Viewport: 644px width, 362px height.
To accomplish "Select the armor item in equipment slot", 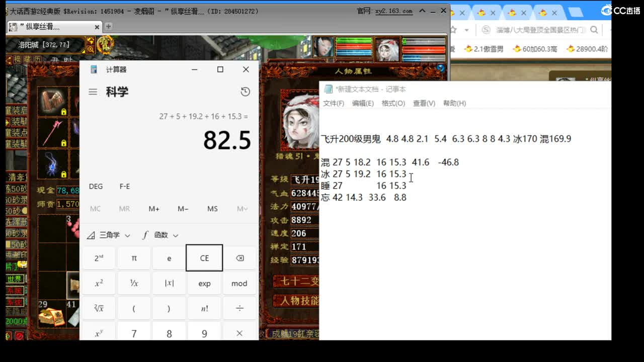I will 52,101.
